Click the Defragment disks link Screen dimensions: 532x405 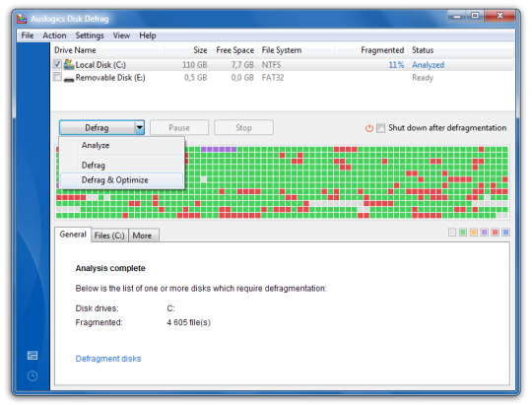[108, 359]
